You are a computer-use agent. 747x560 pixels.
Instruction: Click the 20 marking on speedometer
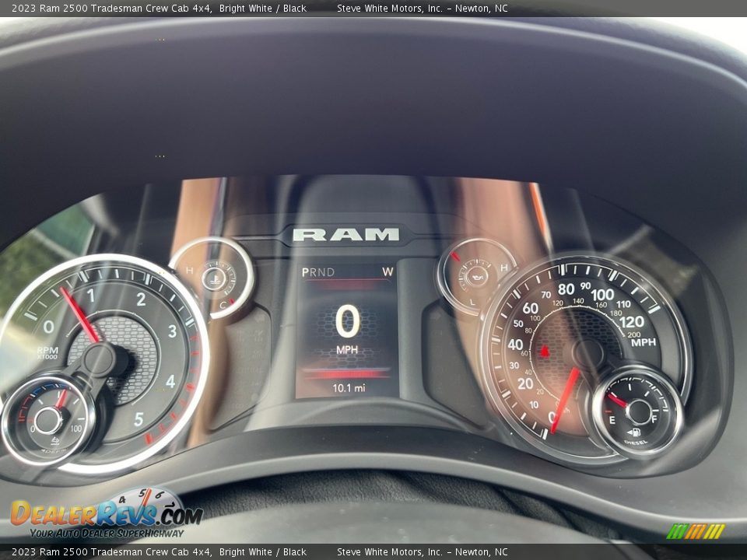tap(525, 383)
